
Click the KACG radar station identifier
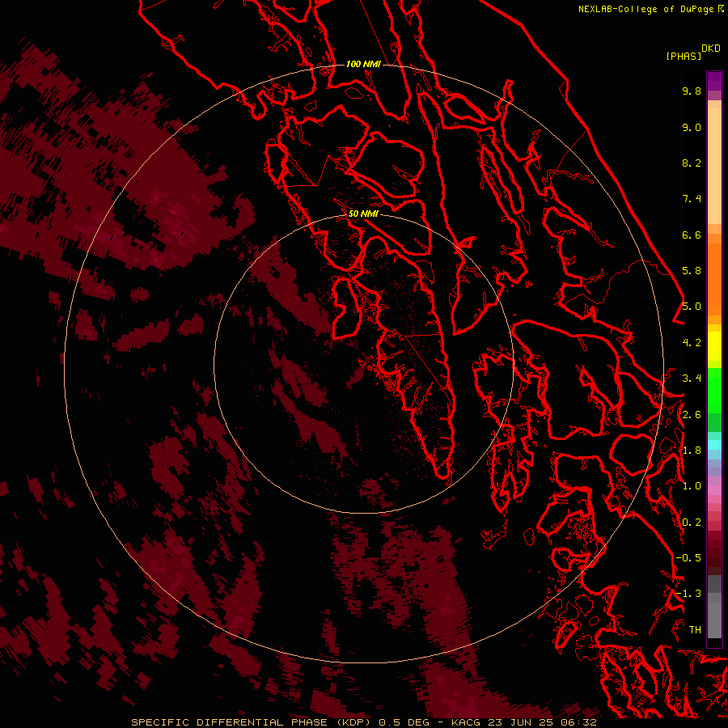466,722
